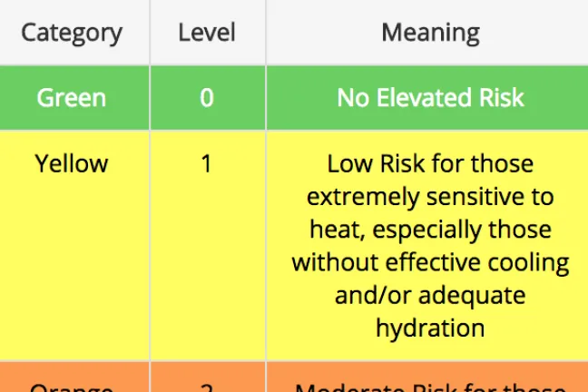Select the Meaning column header

pos(430,34)
